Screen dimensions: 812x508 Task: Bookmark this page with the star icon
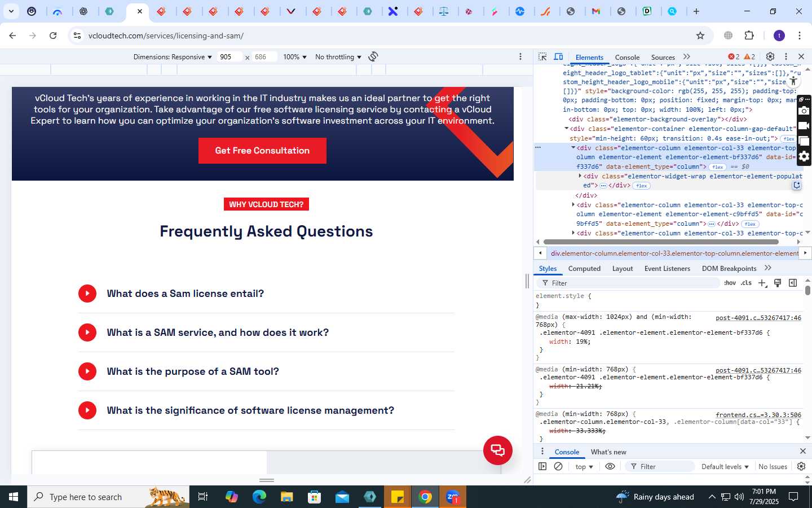(700, 36)
